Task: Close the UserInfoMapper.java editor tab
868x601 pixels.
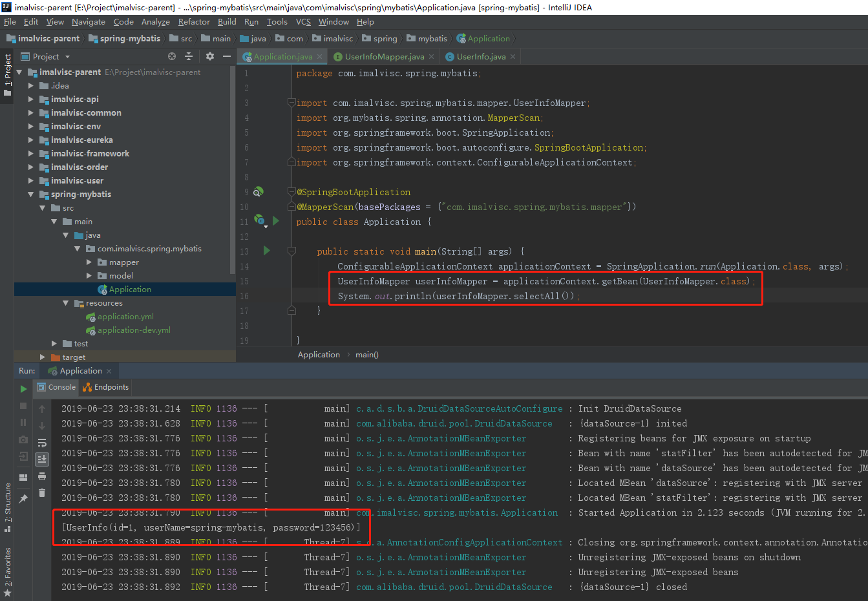Action: point(431,57)
